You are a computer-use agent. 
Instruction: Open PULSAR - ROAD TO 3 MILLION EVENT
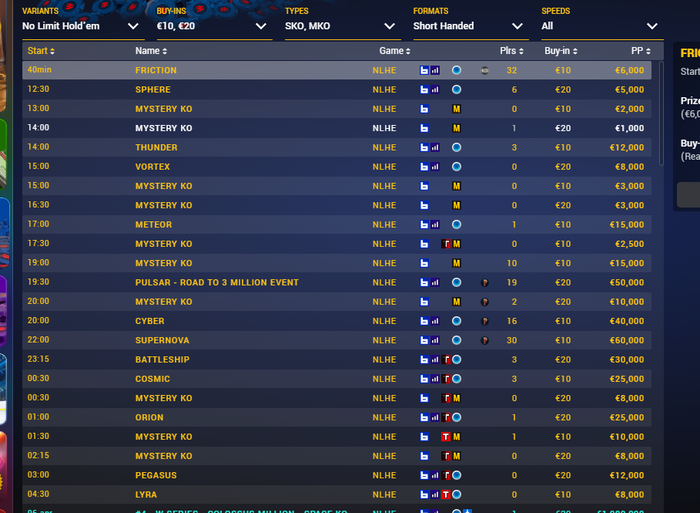click(x=217, y=283)
